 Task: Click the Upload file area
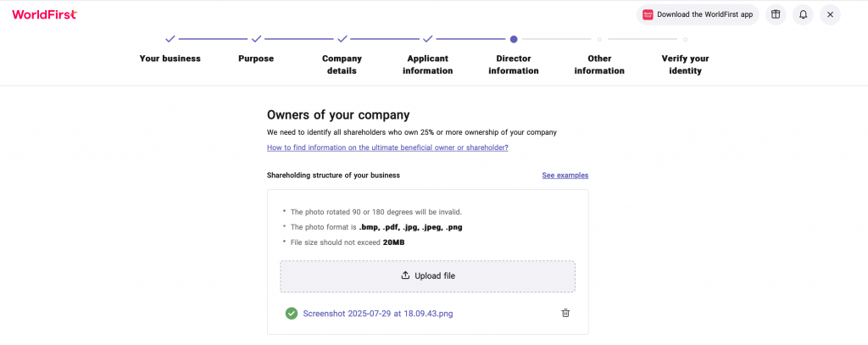coord(427,275)
